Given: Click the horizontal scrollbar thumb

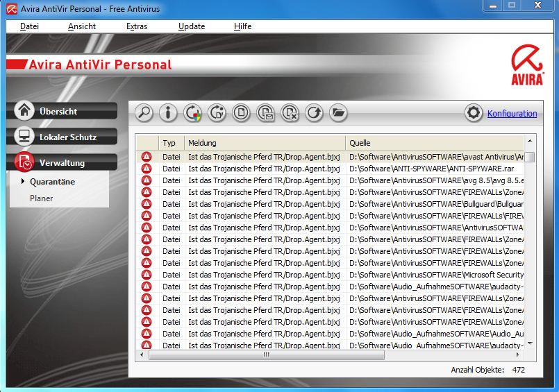Looking at the screenshot, I should click(267, 355).
